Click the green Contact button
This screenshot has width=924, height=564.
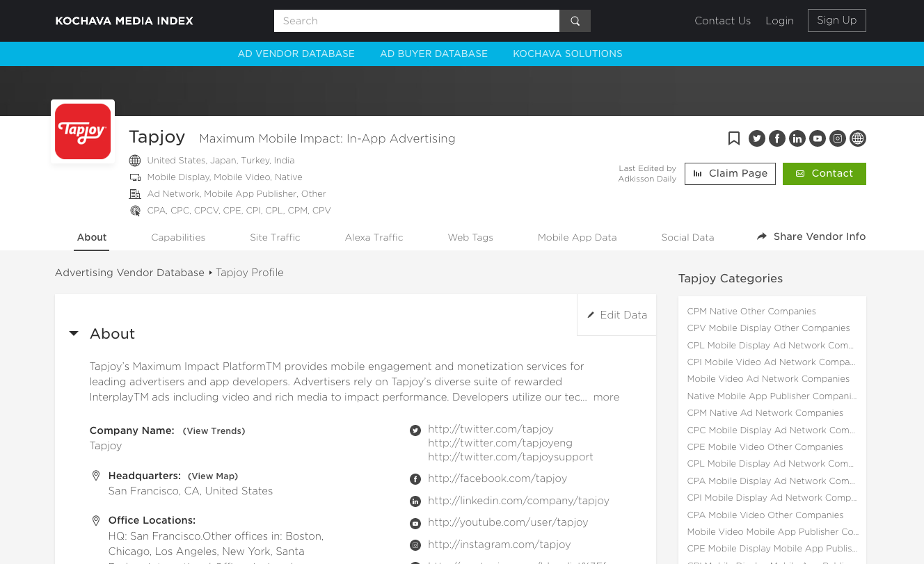825,174
